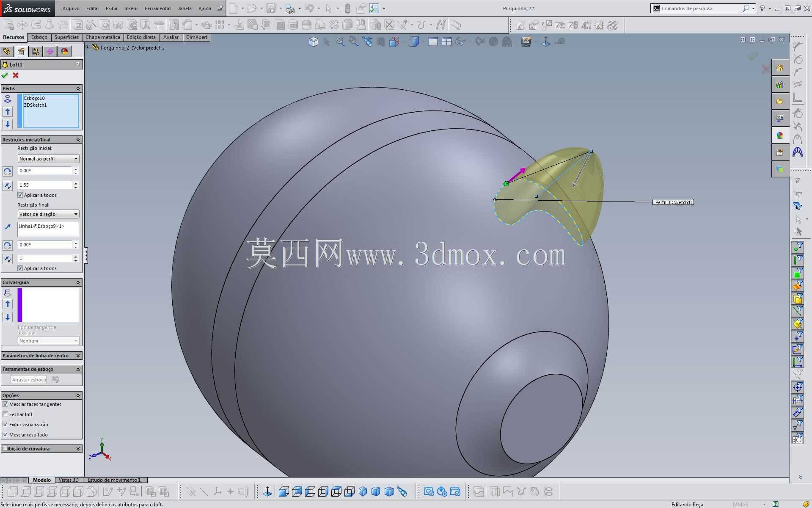Open DisplayManager color sphere tab
The width and height of the screenshot is (812, 508).
coord(64,51)
